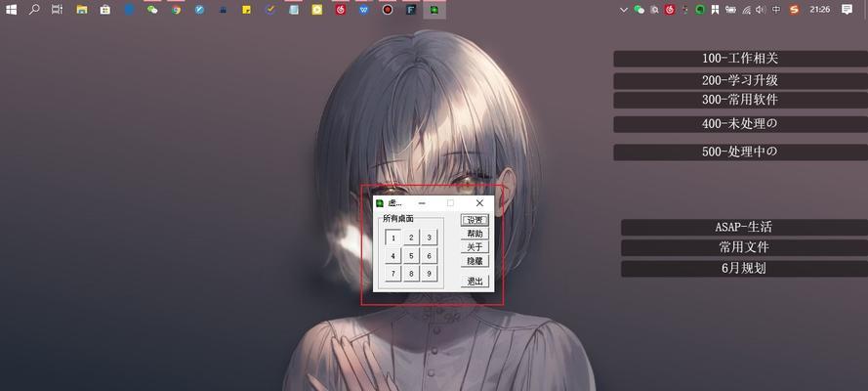
Task: Switch to virtual desktop 2
Action: pyautogui.click(x=411, y=239)
